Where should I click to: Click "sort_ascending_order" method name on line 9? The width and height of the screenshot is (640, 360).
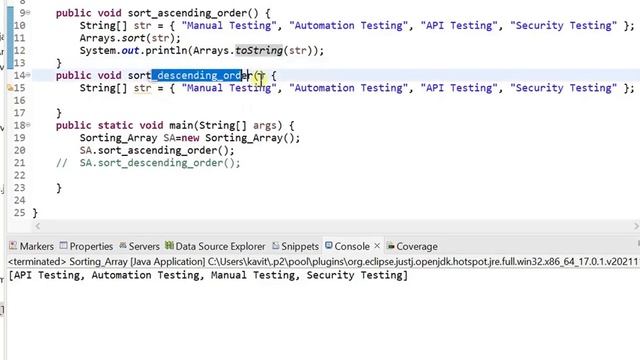tap(187, 13)
